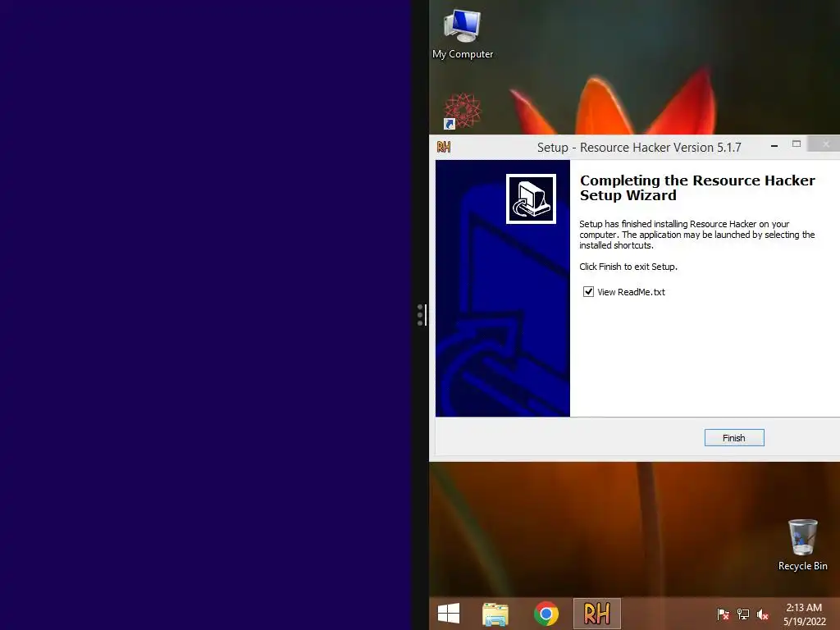Screen dimensions: 840x630
Task: Click the RH icon in setup title bar
Action: [444, 147]
